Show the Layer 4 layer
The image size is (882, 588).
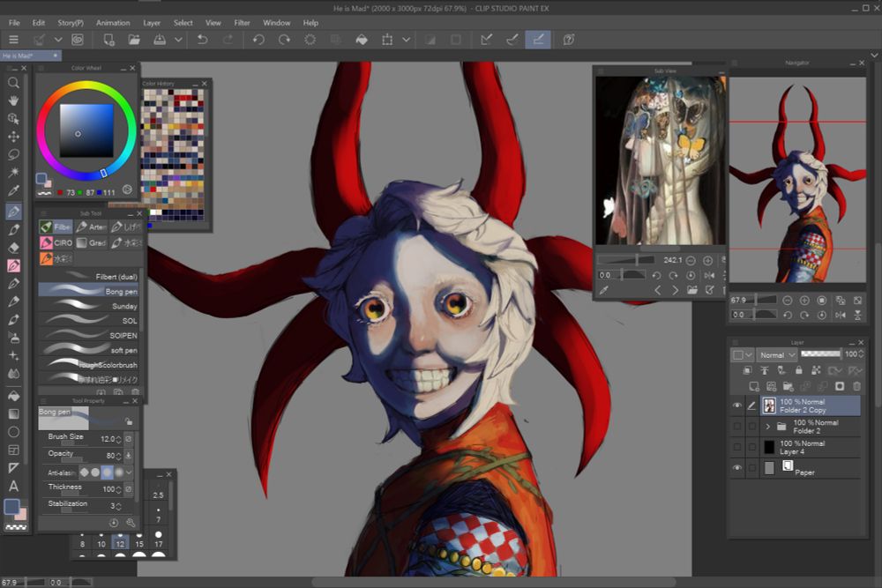(737, 448)
